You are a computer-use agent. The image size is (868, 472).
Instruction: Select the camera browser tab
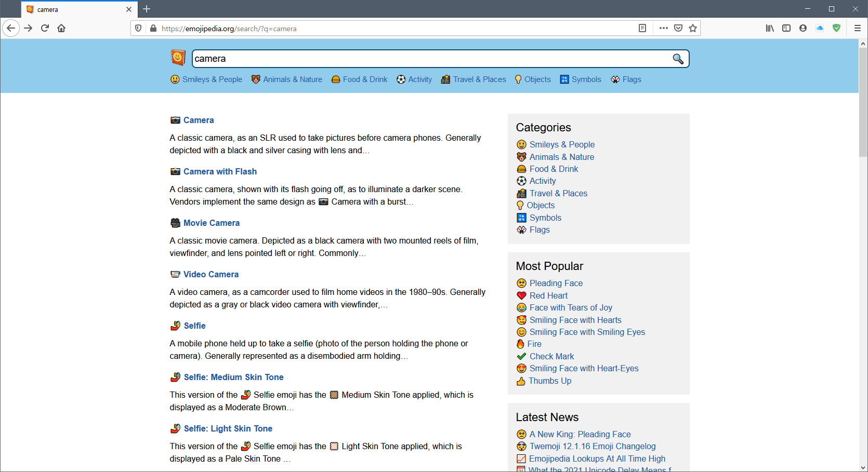click(79, 9)
